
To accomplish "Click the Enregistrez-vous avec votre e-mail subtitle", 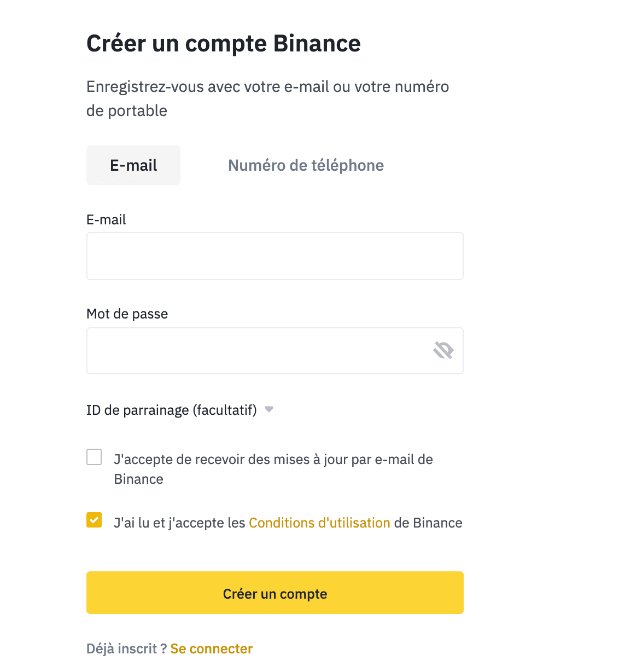I will click(268, 99).
